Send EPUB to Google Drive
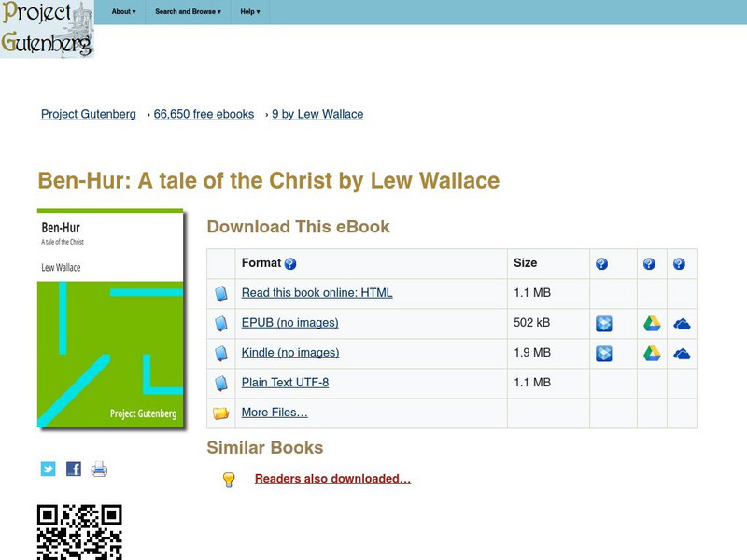The height and width of the screenshot is (560, 747). tap(651, 322)
